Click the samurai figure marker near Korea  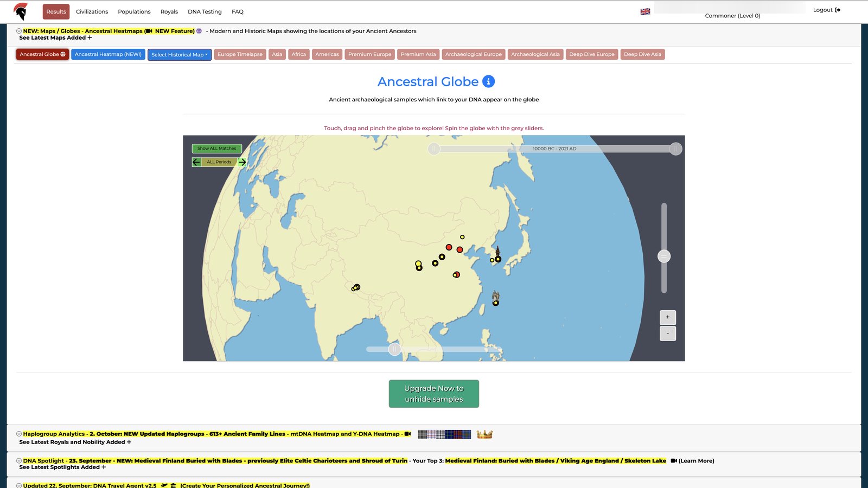point(497,252)
